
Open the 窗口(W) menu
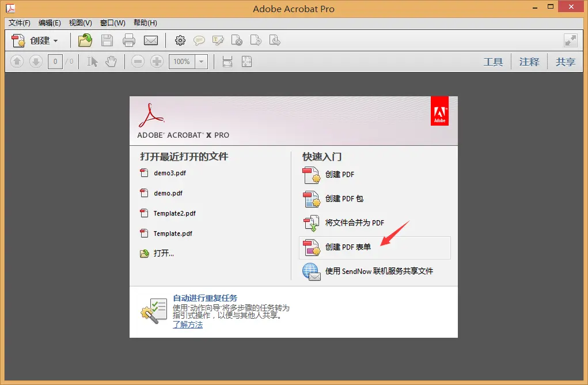coord(112,23)
